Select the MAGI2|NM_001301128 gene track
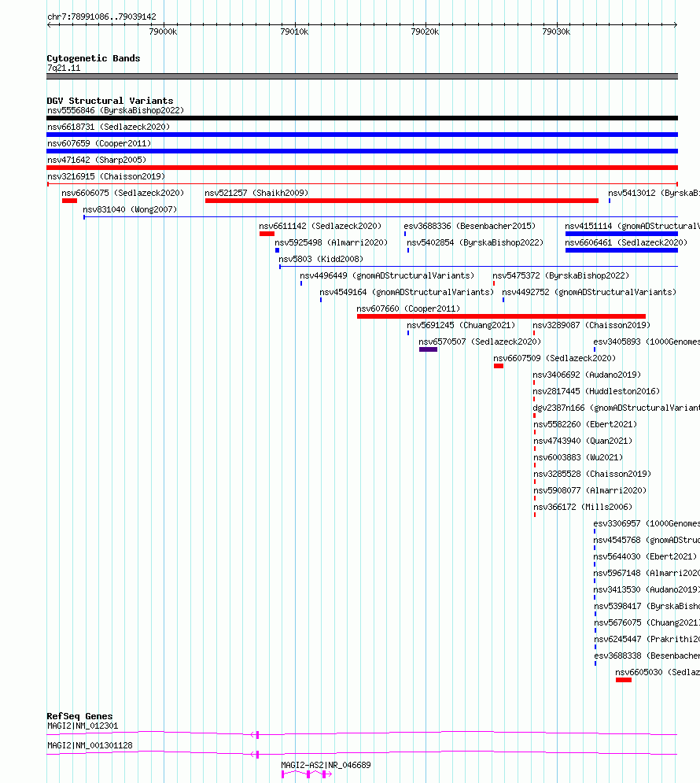700x783 pixels. click(x=362, y=754)
